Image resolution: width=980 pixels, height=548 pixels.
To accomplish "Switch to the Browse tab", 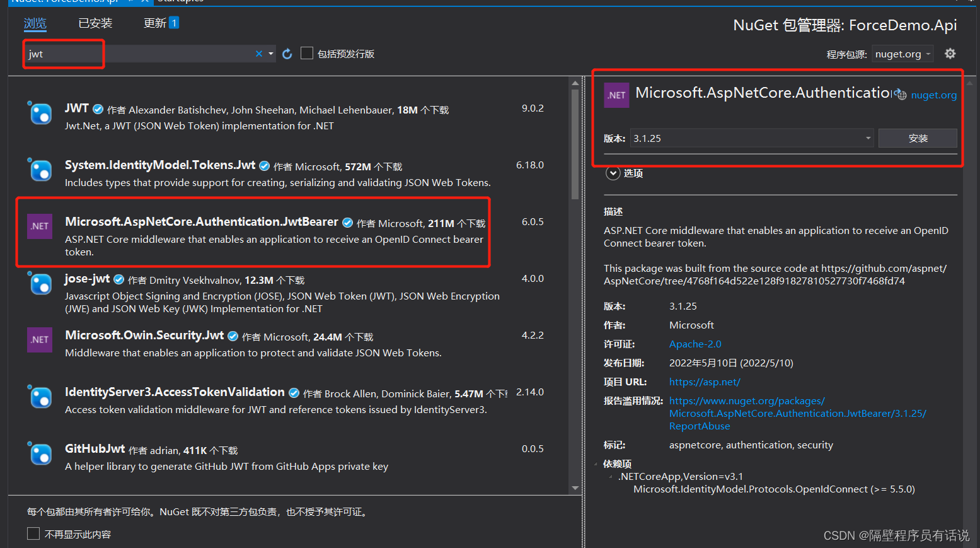I will click(35, 23).
